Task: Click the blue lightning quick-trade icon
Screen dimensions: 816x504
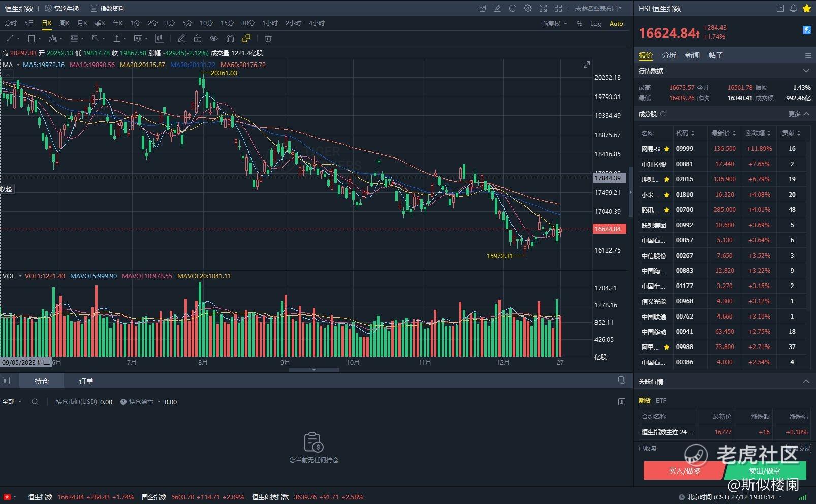Action: (x=806, y=30)
